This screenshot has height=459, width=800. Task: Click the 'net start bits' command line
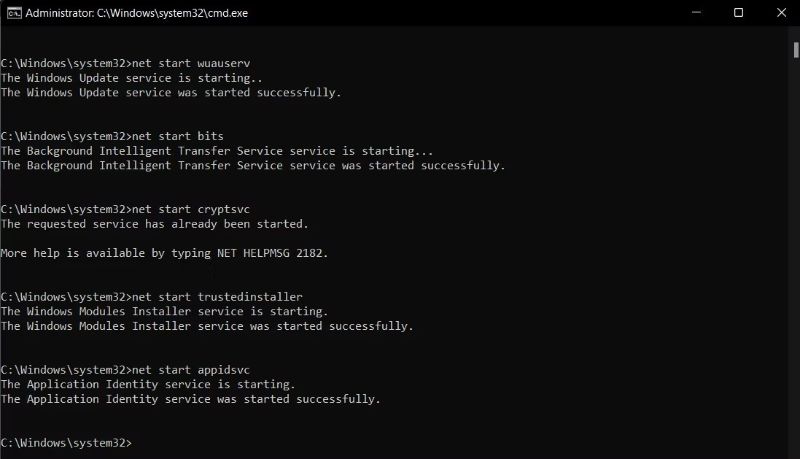pyautogui.click(x=112, y=135)
